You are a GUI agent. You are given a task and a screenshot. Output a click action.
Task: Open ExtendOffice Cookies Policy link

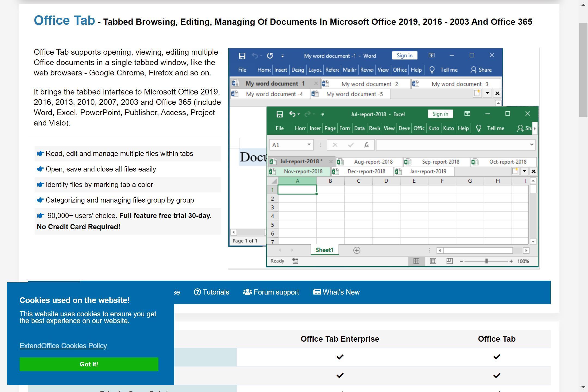tap(63, 346)
